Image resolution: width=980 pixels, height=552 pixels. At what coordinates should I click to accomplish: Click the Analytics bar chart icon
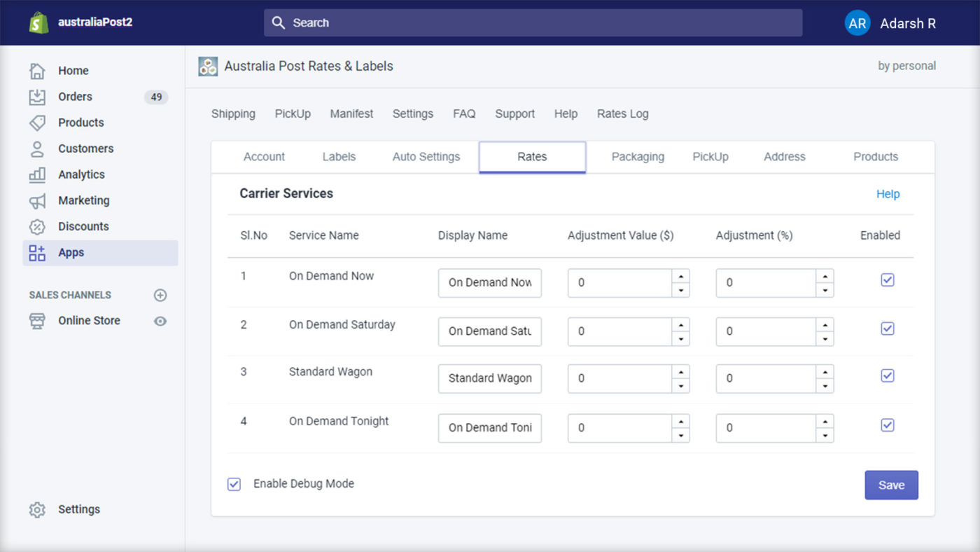(x=37, y=174)
